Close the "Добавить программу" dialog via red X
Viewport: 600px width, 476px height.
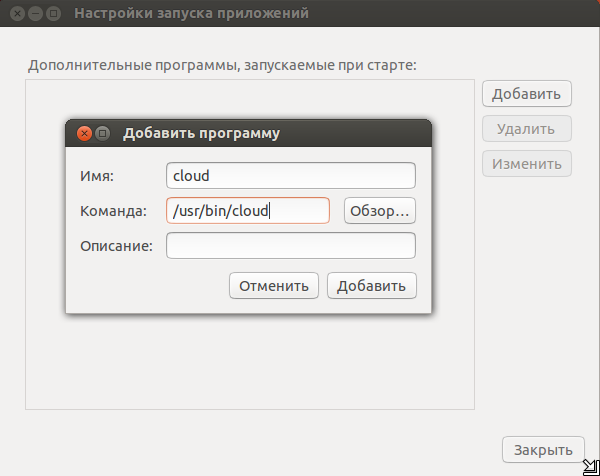click(84, 133)
